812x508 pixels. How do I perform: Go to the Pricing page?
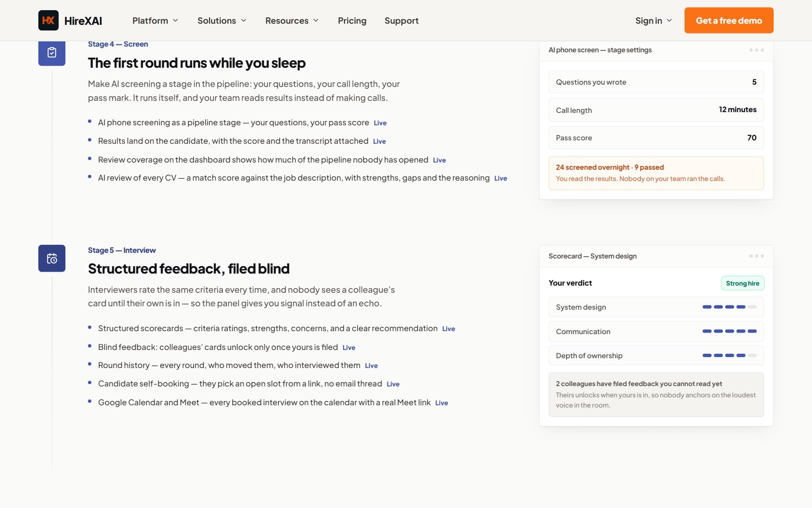(352, 21)
